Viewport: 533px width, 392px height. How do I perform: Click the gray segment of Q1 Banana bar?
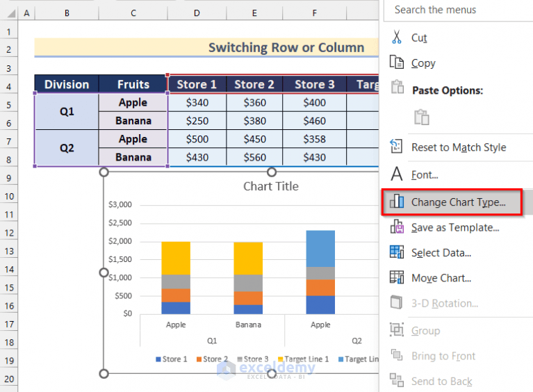(248, 283)
